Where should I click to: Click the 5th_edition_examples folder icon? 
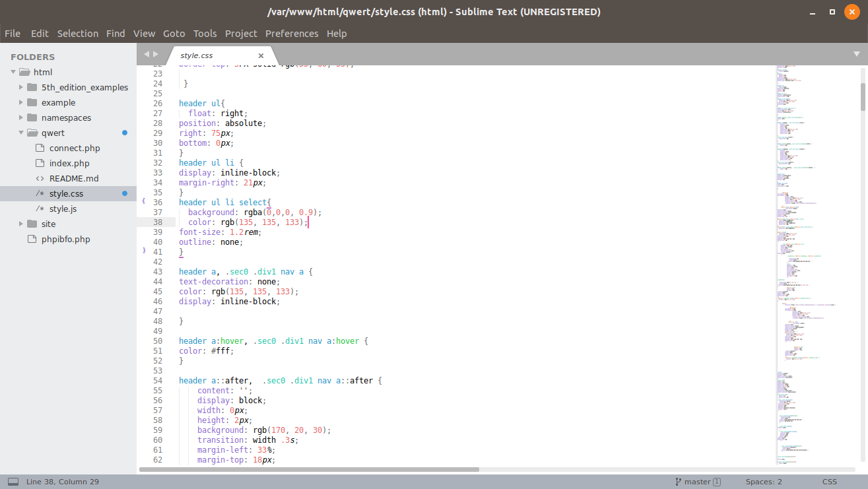(x=32, y=87)
